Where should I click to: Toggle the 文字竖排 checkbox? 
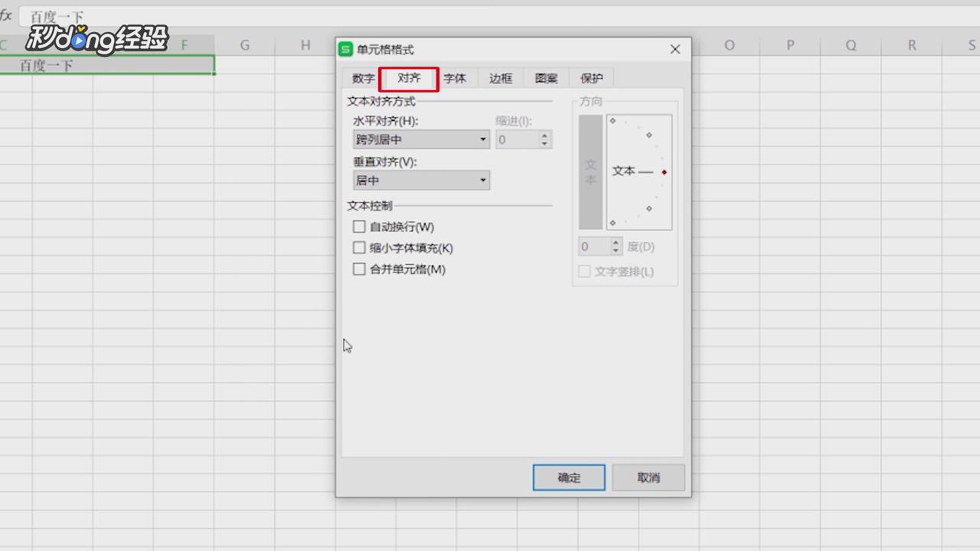(585, 272)
